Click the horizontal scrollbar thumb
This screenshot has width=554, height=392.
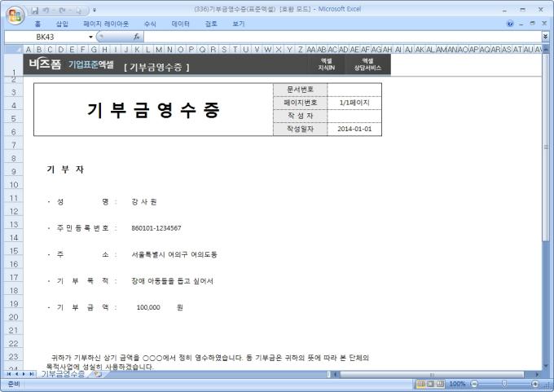(432, 374)
